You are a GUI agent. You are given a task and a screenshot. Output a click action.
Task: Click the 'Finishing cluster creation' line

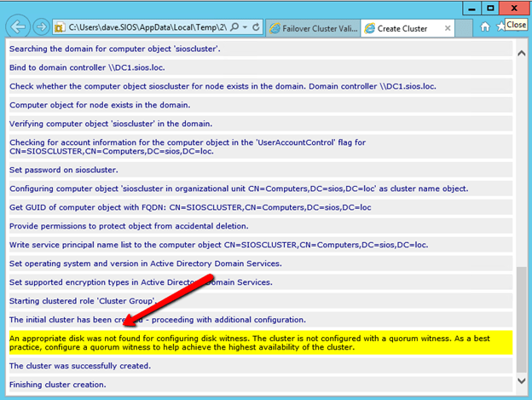(58, 385)
